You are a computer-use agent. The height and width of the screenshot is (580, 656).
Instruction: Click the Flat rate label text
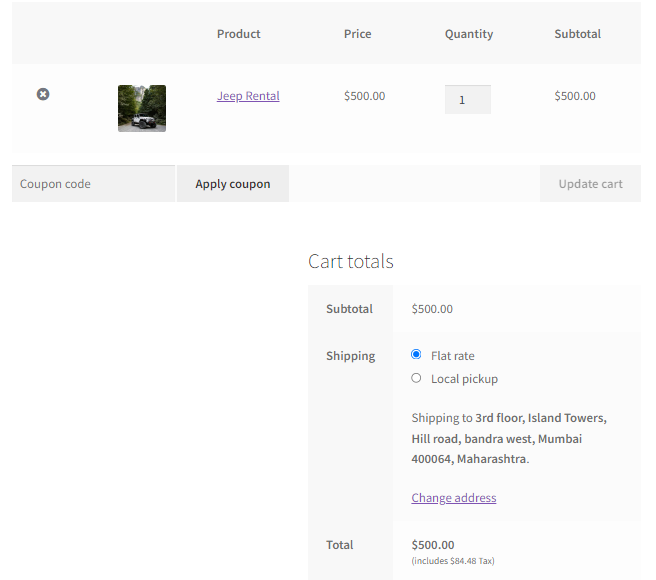tap(453, 356)
